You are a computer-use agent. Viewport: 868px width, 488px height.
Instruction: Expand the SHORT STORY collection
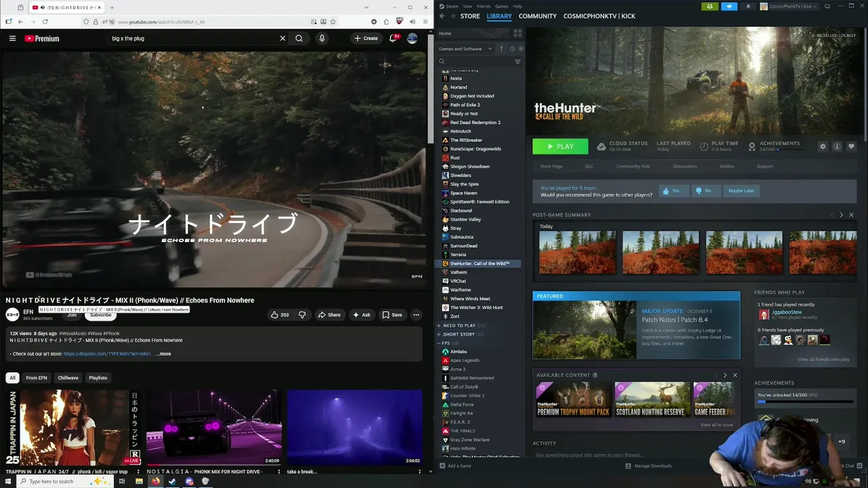439,334
